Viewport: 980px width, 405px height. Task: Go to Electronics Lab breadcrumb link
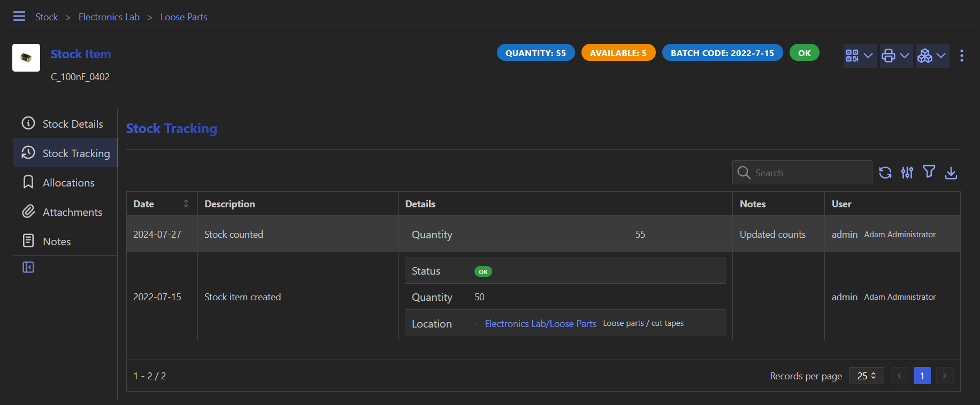click(109, 17)
